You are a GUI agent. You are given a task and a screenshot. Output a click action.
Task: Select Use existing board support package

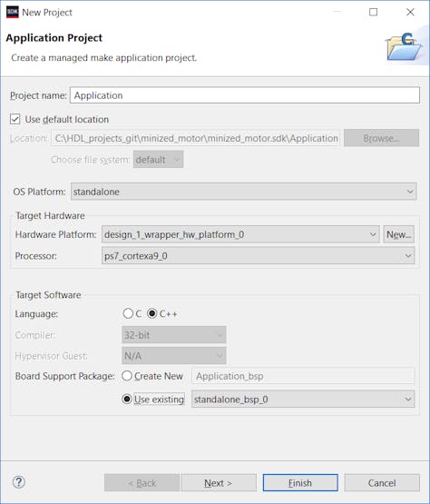point(127,400)
